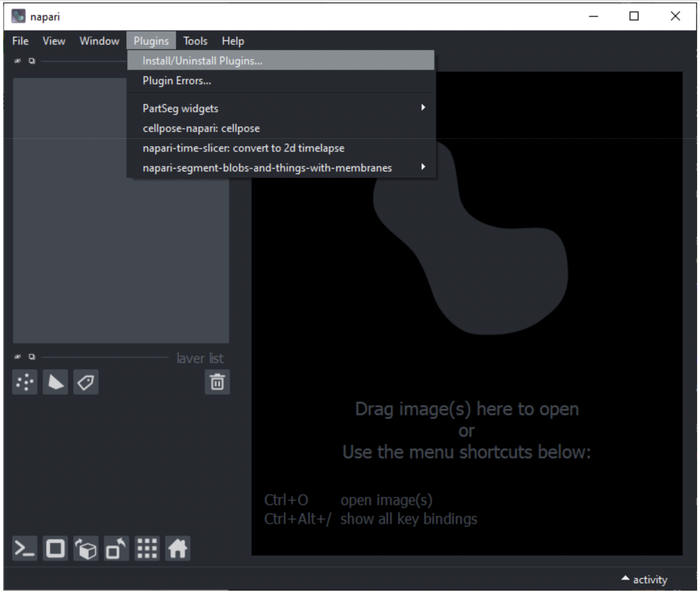Click 'Ctrl+O' shortcut hint

pos(286,500)
